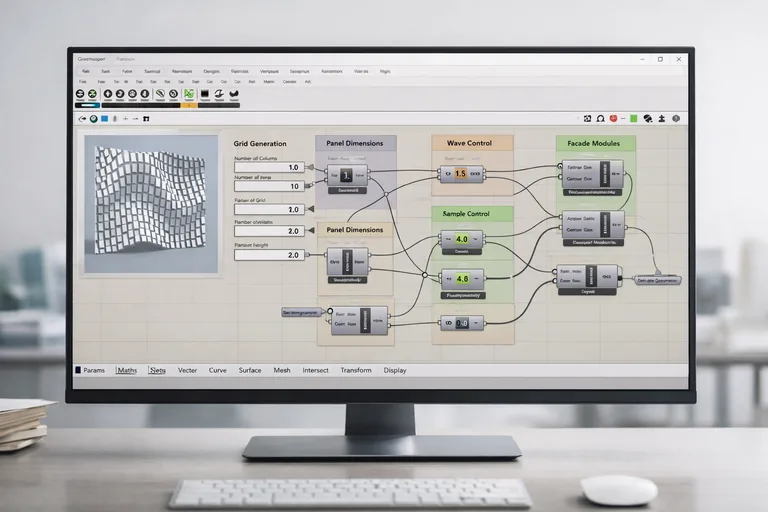
Task: Click the up-arrow circle icon in ribbon
Action: pyautogui.click(x=106, y=94)
